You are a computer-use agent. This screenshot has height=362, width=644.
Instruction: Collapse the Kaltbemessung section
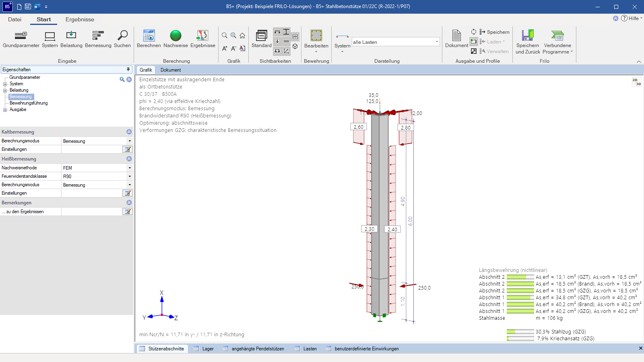point(129,132)
